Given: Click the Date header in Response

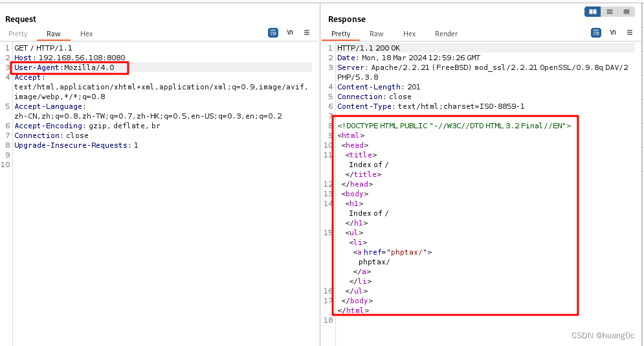Looking at the screenshot, I should point(408,58).
